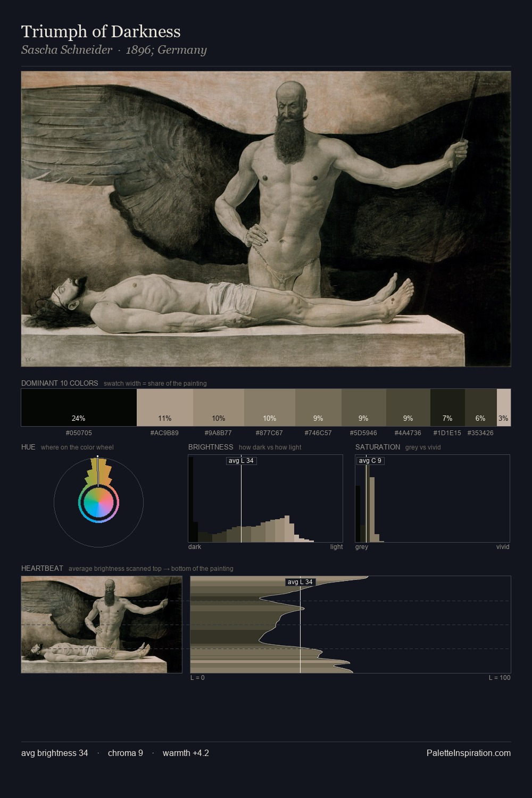Click the "light" axis label

[x=337, y=547]
